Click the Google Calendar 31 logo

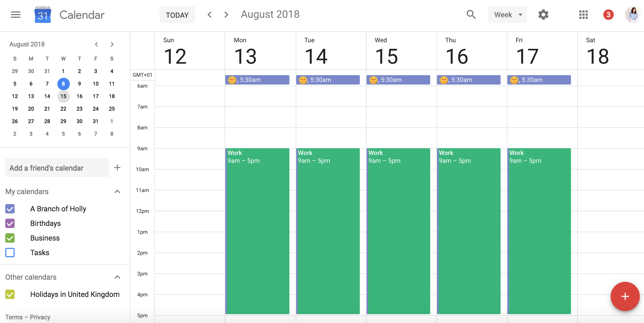[43, 15]
